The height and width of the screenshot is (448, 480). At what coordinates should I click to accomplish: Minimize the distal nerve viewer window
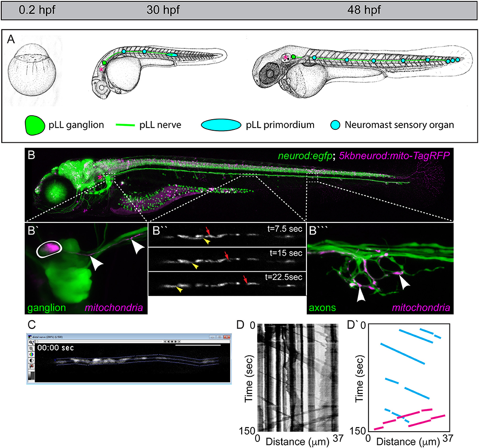pos(212,337)
